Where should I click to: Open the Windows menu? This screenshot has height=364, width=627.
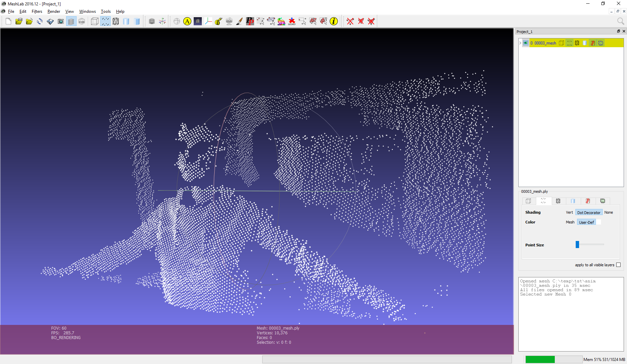[x=87, y=11]
